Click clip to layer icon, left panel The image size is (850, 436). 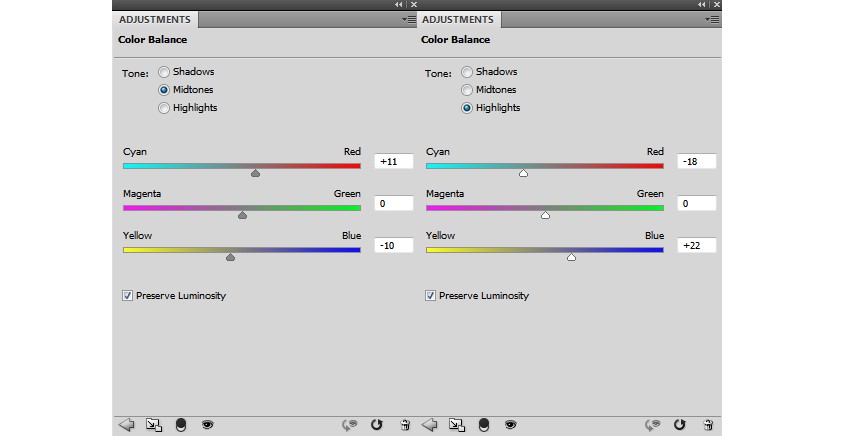(181, 425)
